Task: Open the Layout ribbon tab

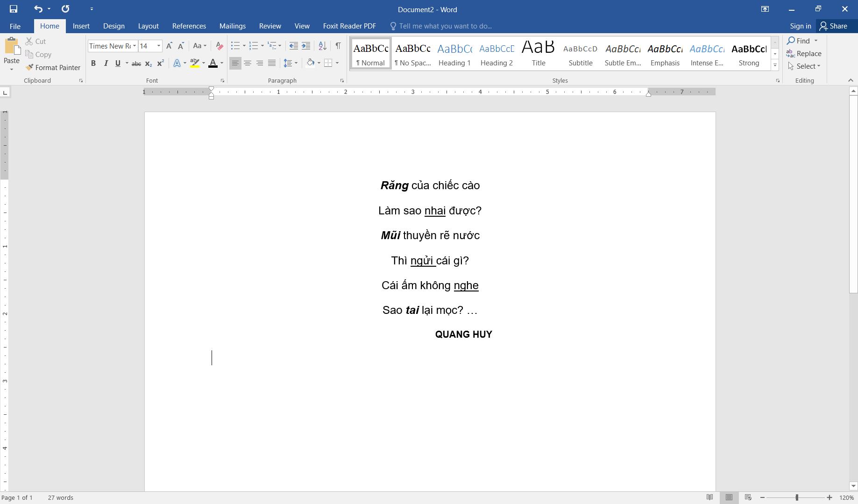Action: (149, 26)
